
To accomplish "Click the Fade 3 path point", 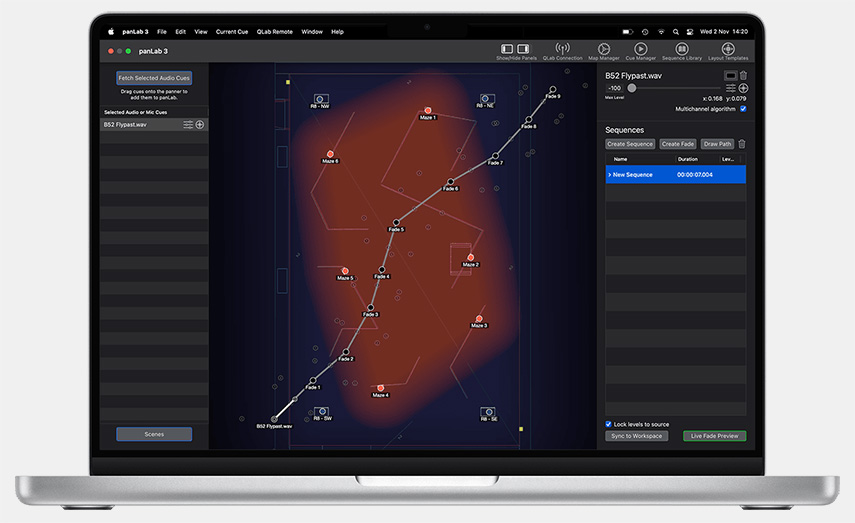I will (x=370, y=308).
